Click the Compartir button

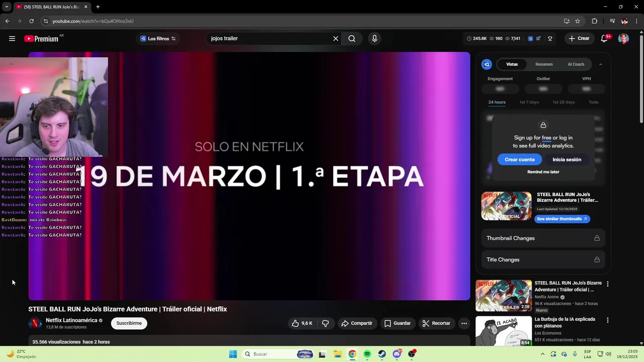tap(357, 323)
